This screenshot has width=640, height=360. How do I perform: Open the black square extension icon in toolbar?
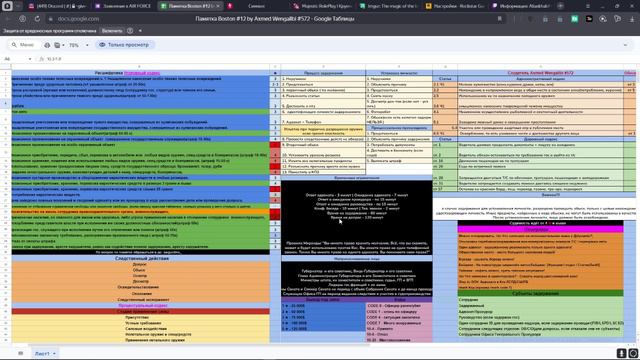click(x=589, y=19)
